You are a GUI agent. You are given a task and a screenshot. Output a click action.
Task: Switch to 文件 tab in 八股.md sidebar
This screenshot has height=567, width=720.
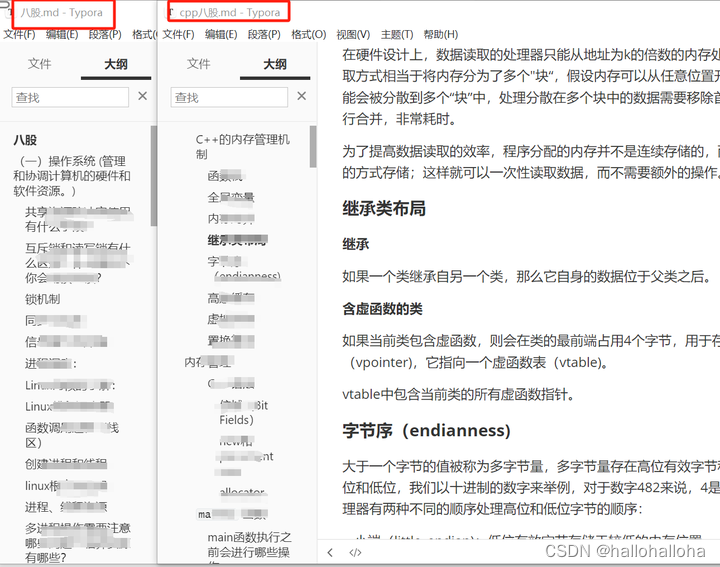(39, 64)
